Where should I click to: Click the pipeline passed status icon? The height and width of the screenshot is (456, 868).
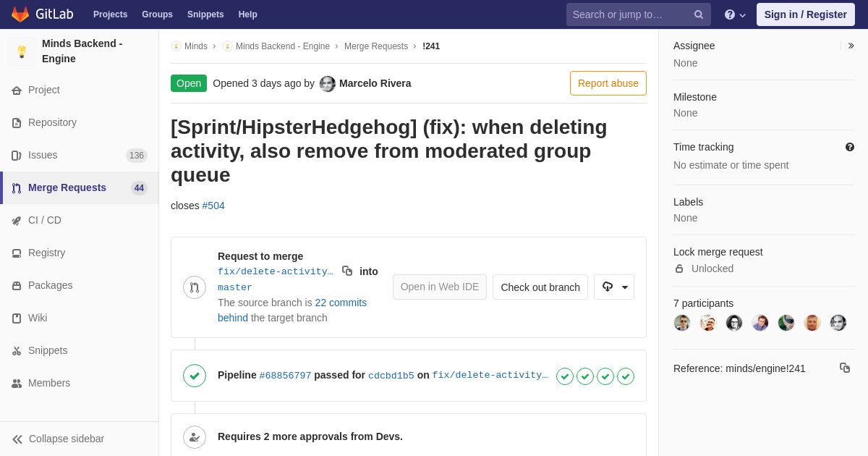click(x=195, y=376)
